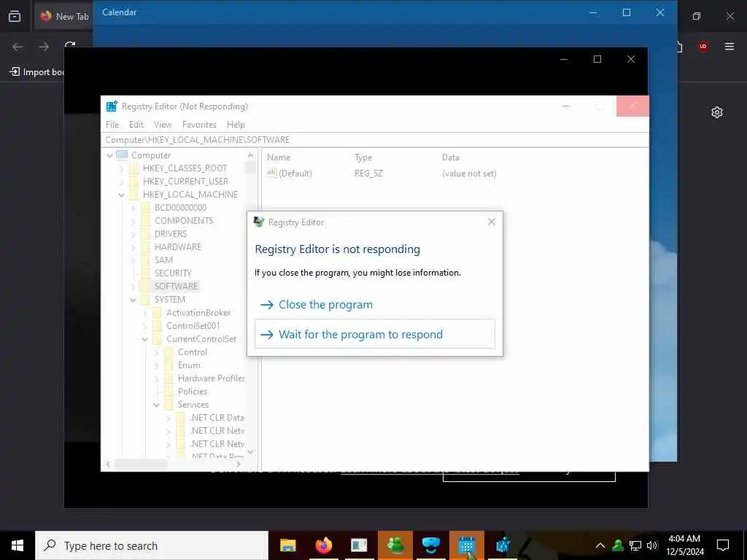
Task: Open the Mixed Reality headset taskbar icon
Action: point(430,545)
